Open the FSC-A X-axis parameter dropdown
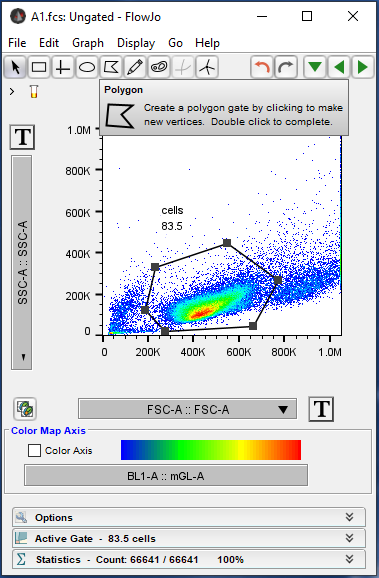This screenshot has width=379, height=578. pos(187,409)
